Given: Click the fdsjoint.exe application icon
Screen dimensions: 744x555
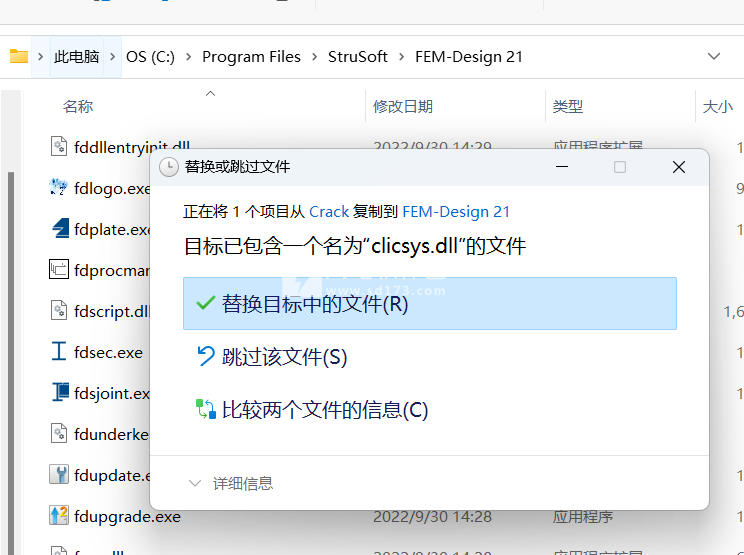Looking at the screenshot, I should click(x=59, y=392).
